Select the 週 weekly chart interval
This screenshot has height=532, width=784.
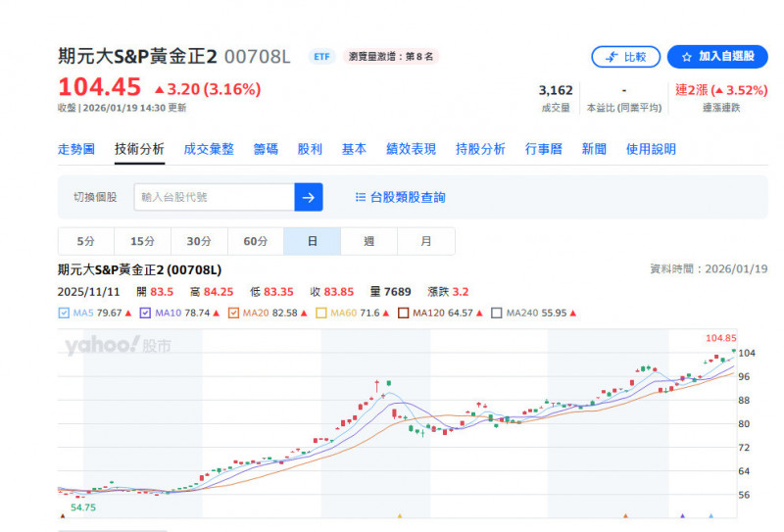[369, 241]
